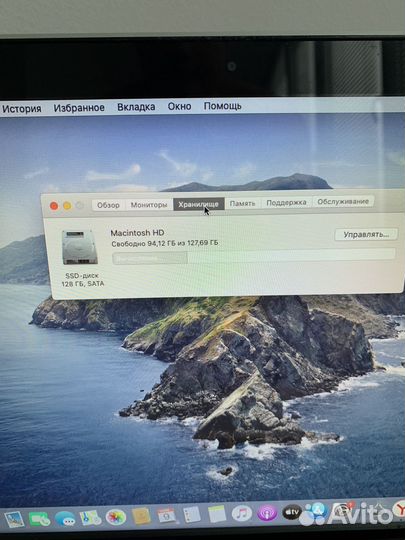Click the Свободно 94,12 ГБ из 127,69 ГБ text
This screenshot has height=540, width=405.
165,243
